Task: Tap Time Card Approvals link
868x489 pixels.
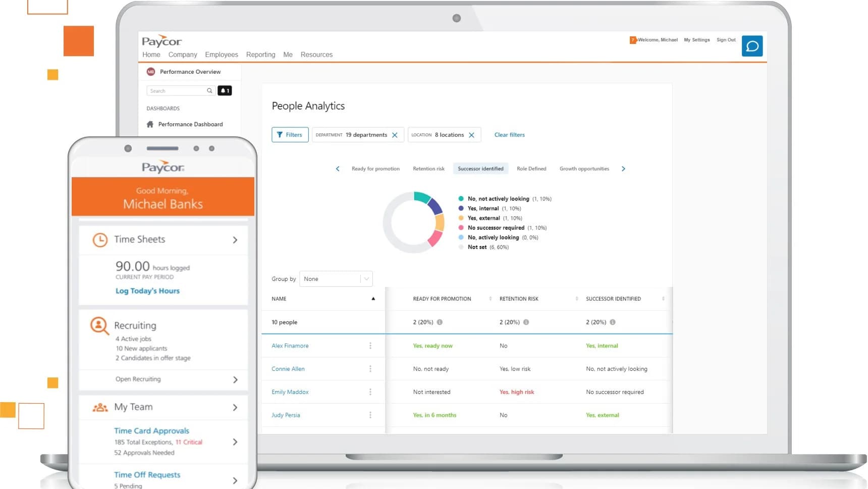Action: pyautogui.click(x=151, y=431)
